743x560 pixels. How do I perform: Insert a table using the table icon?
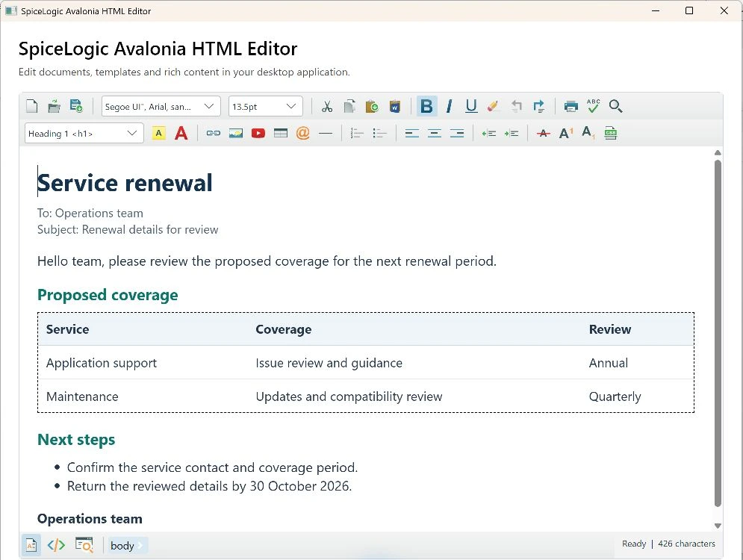point(281,134)
